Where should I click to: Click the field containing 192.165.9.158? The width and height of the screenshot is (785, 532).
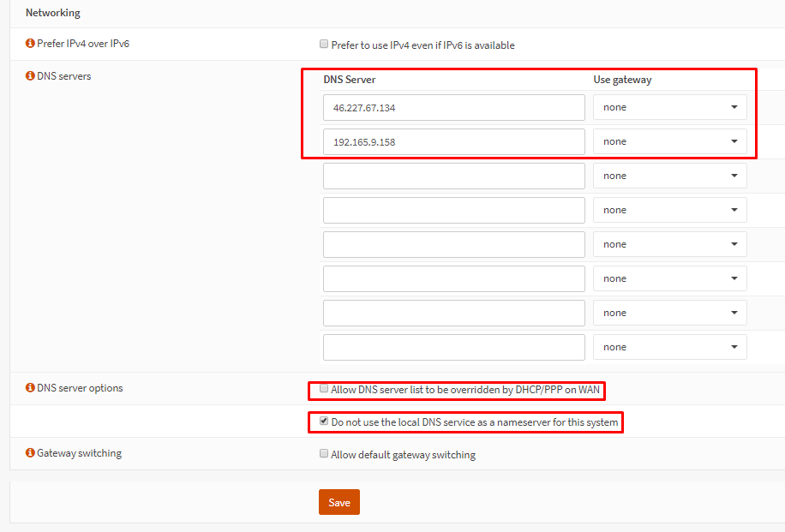pyautogui.click(x=453, y=140)
